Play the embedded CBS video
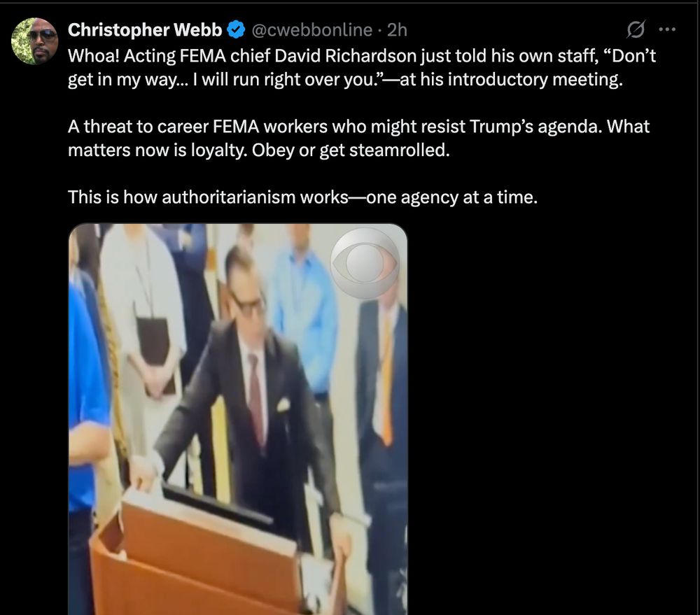Image resolution: width=700 pixels, height=615 pixels. [238, 419]
